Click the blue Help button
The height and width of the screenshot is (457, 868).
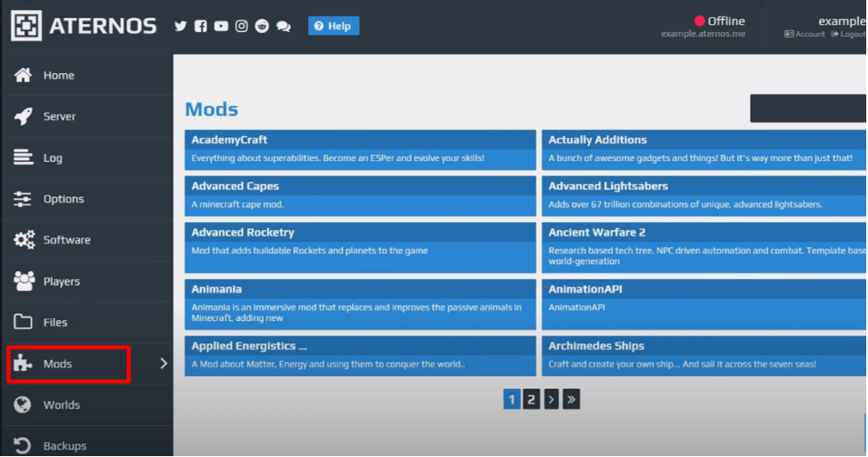(334, 26)
